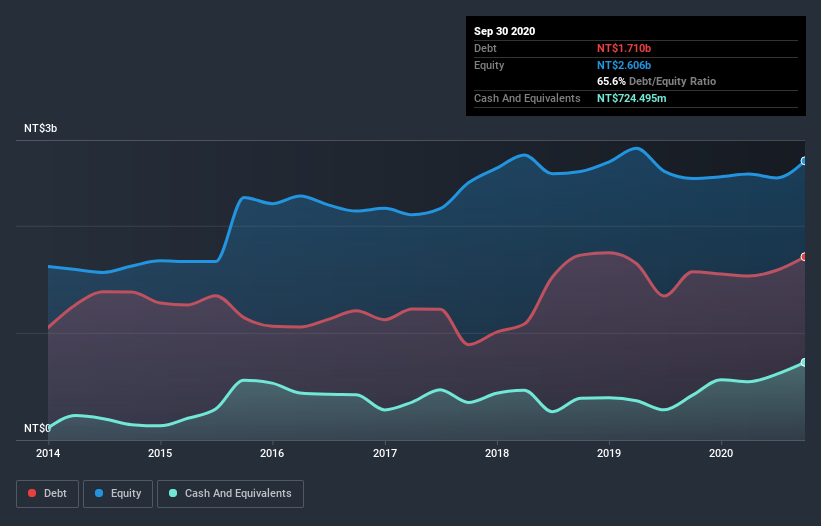Click the NT$1.710b debt value
Screen dimensions: 821x526
pyautogui.click(x=624, y=48)
